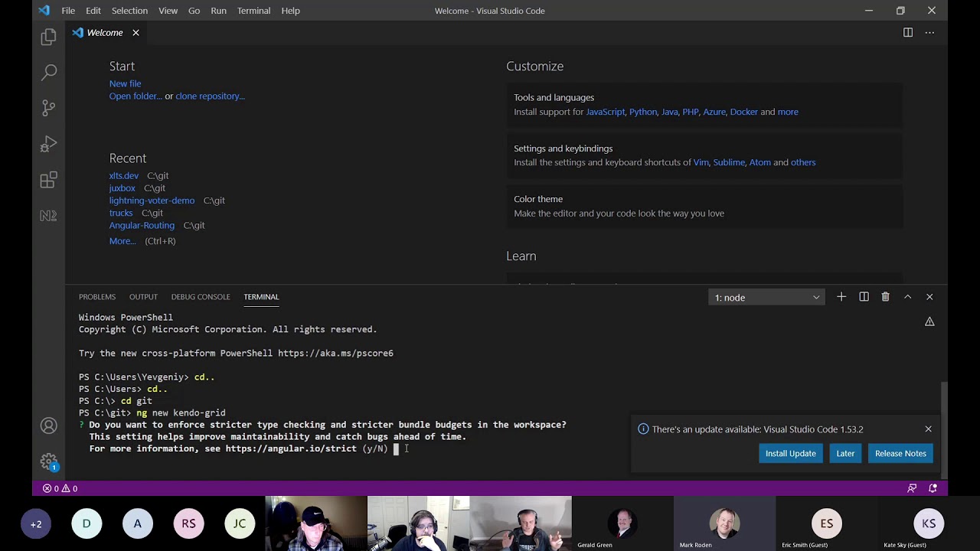Open the Extensions view
980x551 pixels.
click(x=48, y=180)
